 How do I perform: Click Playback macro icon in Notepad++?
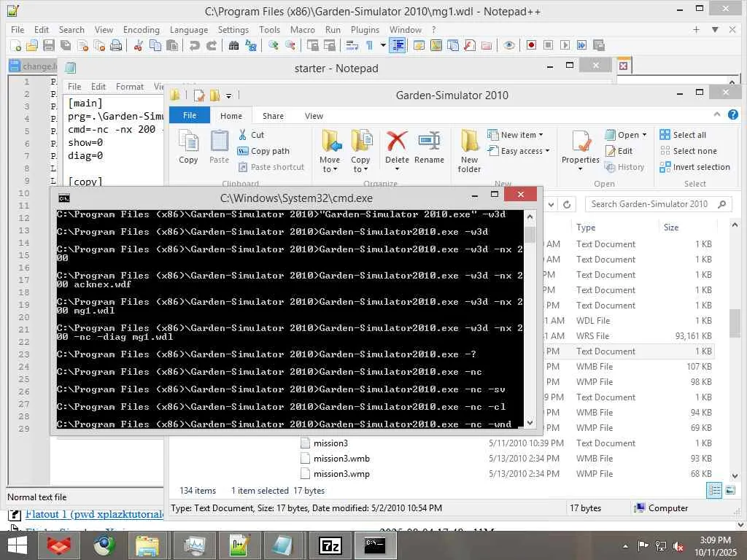[x=565, y=45]
